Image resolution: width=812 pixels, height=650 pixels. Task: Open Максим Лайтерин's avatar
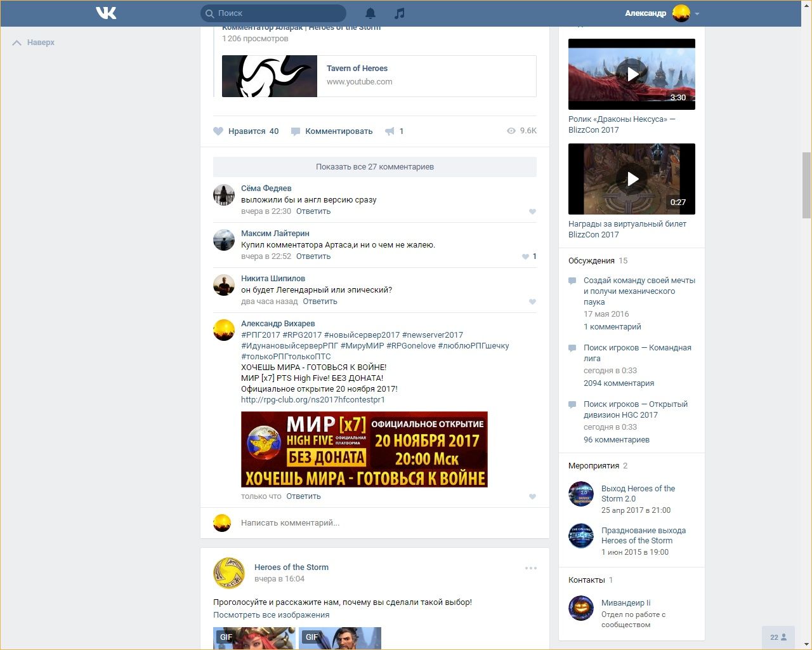click(x=224, y=240)
